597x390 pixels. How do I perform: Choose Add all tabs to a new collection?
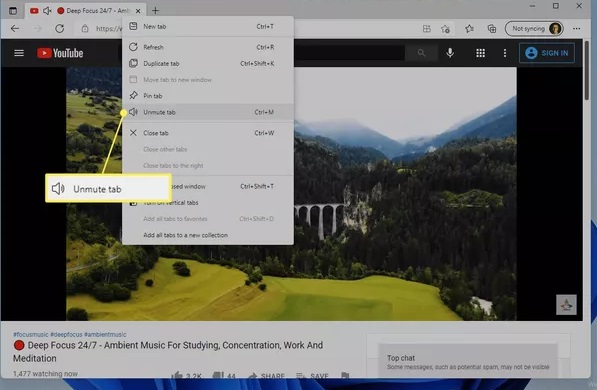208,235
